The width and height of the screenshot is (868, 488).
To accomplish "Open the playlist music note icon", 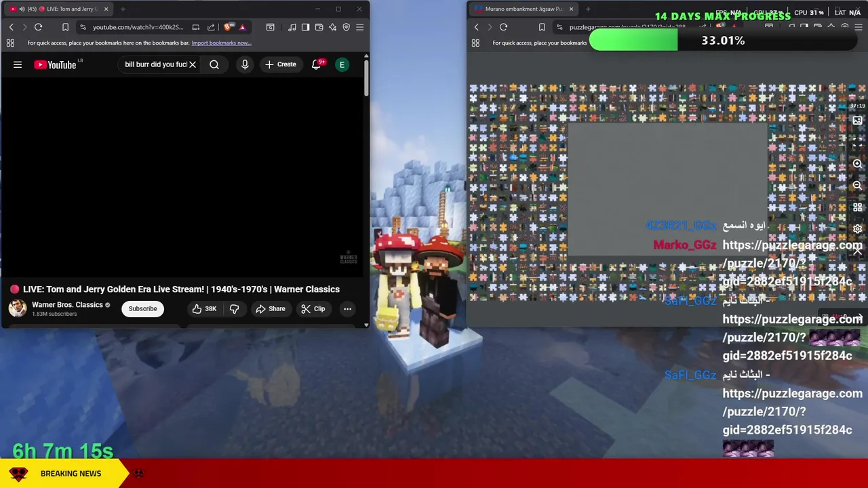I will 292,27.
